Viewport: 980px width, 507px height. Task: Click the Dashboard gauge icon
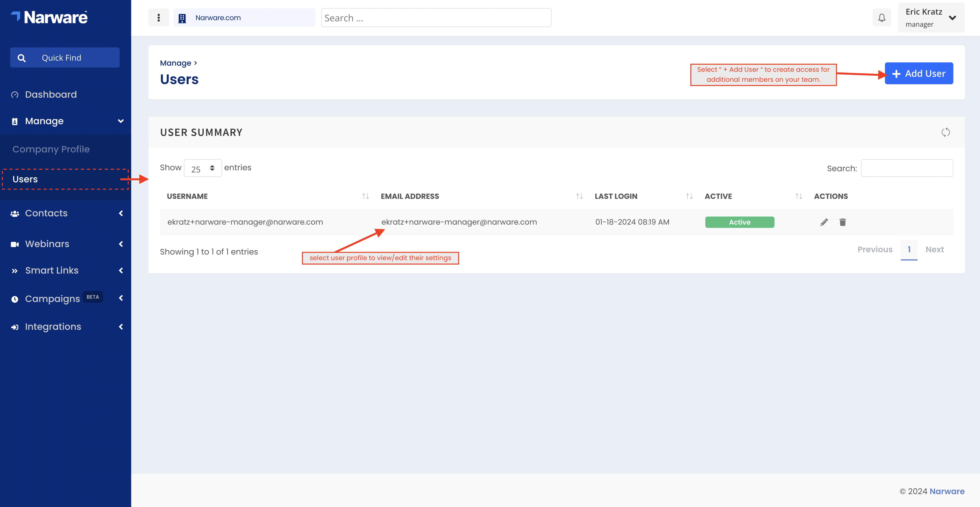tap(15, 95)
